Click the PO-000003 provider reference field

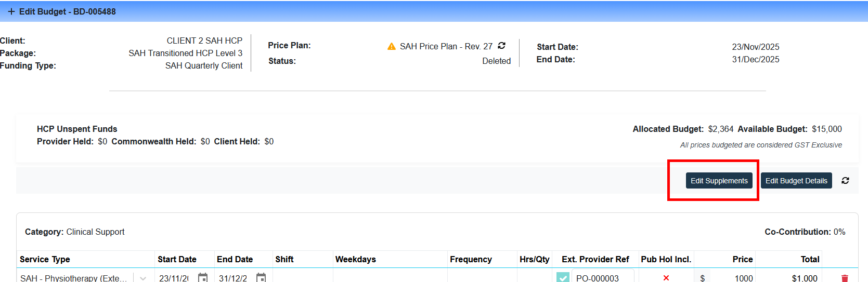602,278
